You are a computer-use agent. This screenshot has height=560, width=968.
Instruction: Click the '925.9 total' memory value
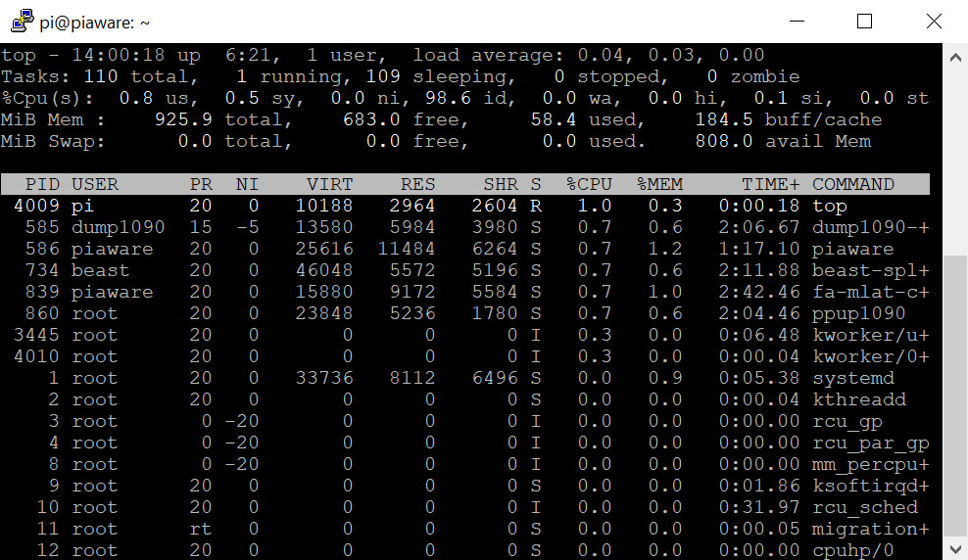[x=218, y=119]
